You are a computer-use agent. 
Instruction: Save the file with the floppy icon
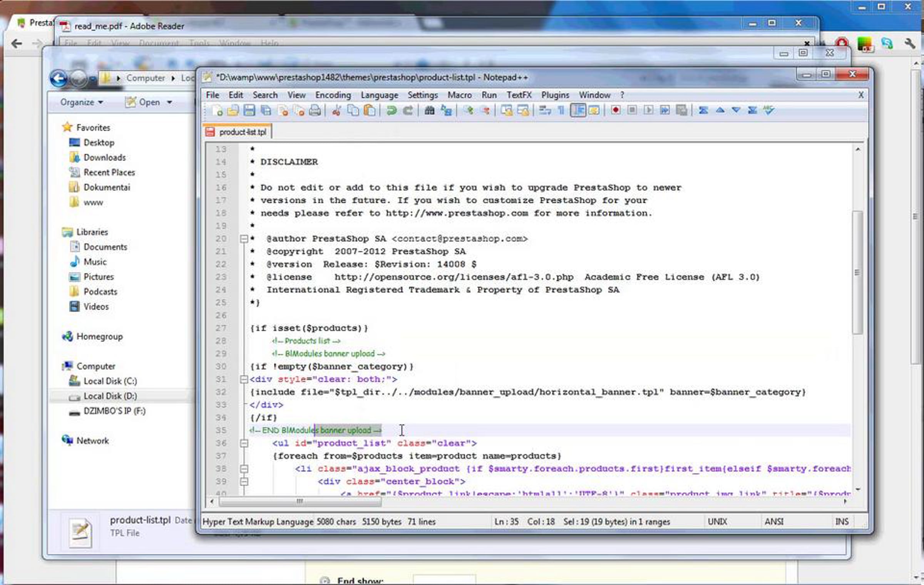(249, 111)
